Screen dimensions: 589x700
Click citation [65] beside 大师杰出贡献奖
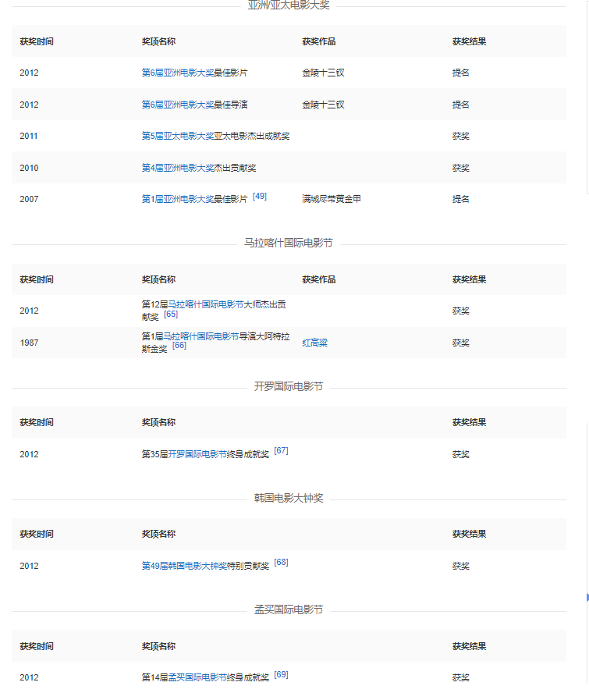171,314
